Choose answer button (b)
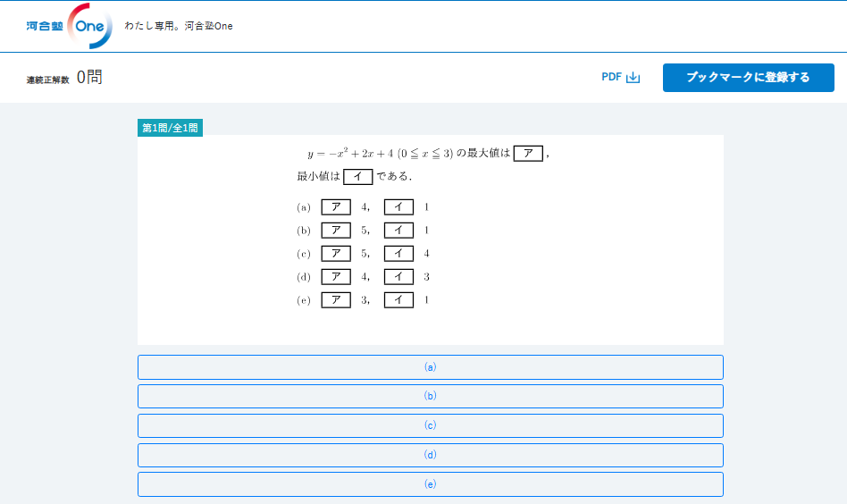 pyautogui.click(x=430, y=396)
